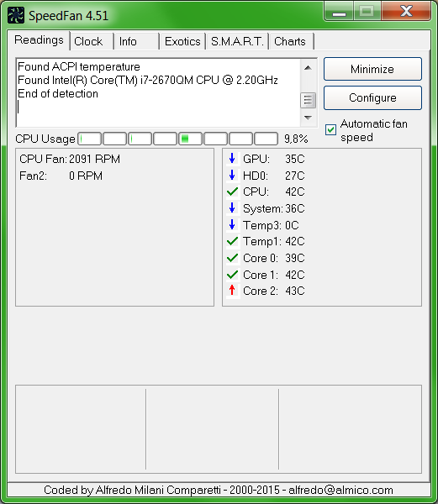
Task: Click the first CPU usage bar
Action: click(x=90, y=139)
